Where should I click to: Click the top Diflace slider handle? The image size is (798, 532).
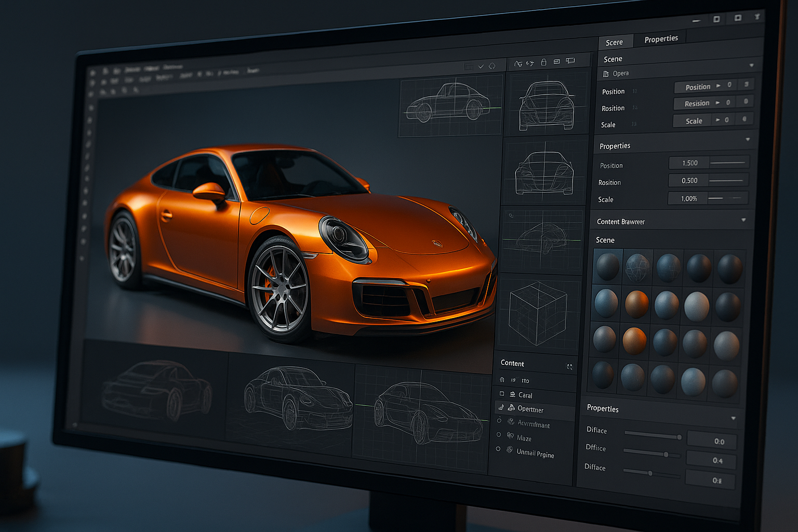coord(679,437)
